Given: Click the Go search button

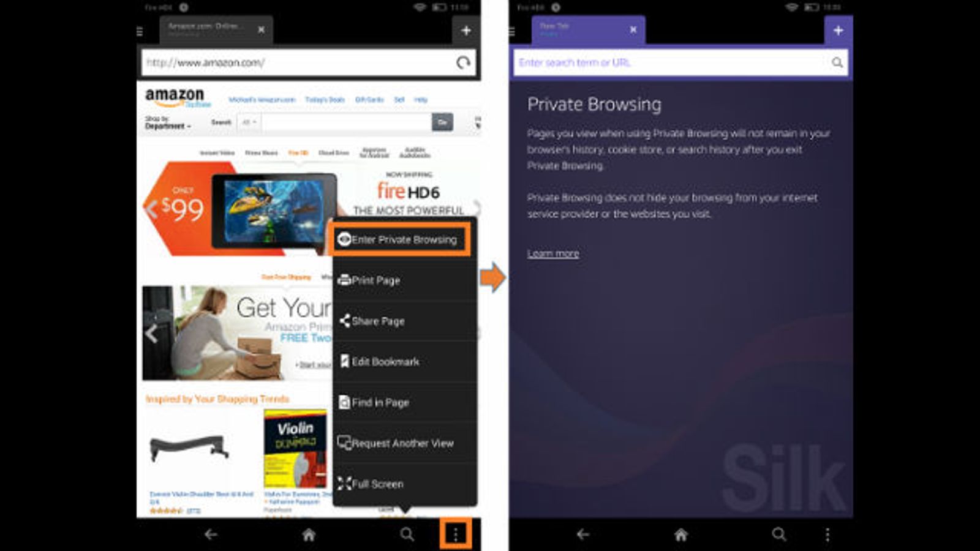Looking at the screenshot, I should (442, 122).
